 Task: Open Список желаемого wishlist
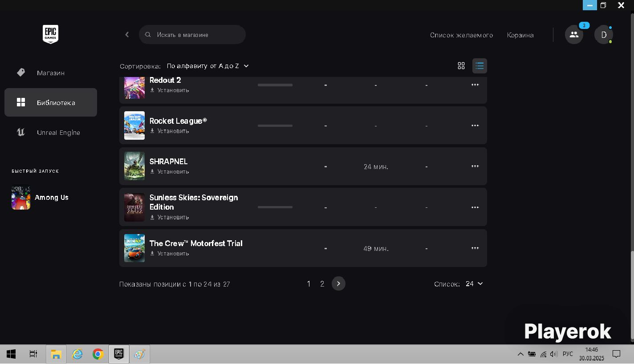coord(461,35)
